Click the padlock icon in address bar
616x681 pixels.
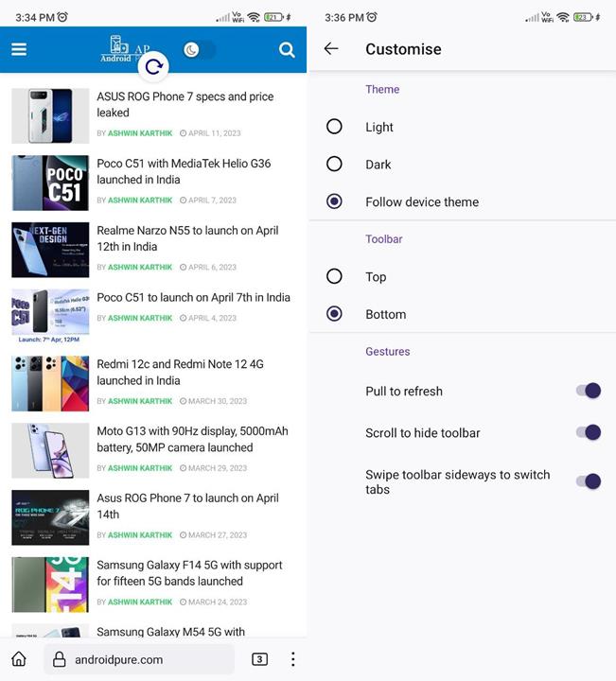tap(60, 659)
